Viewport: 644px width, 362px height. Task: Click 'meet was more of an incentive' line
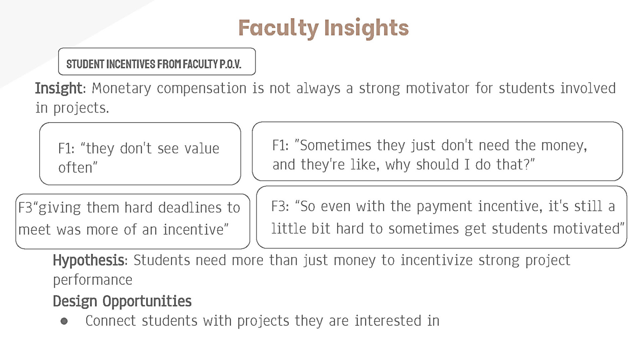(x=123, y=230)
